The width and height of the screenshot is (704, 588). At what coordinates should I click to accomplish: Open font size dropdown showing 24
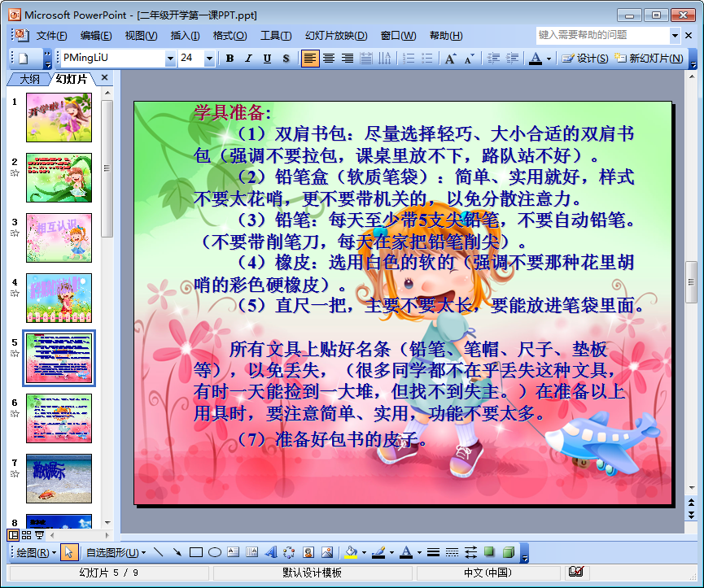(209, 59)
